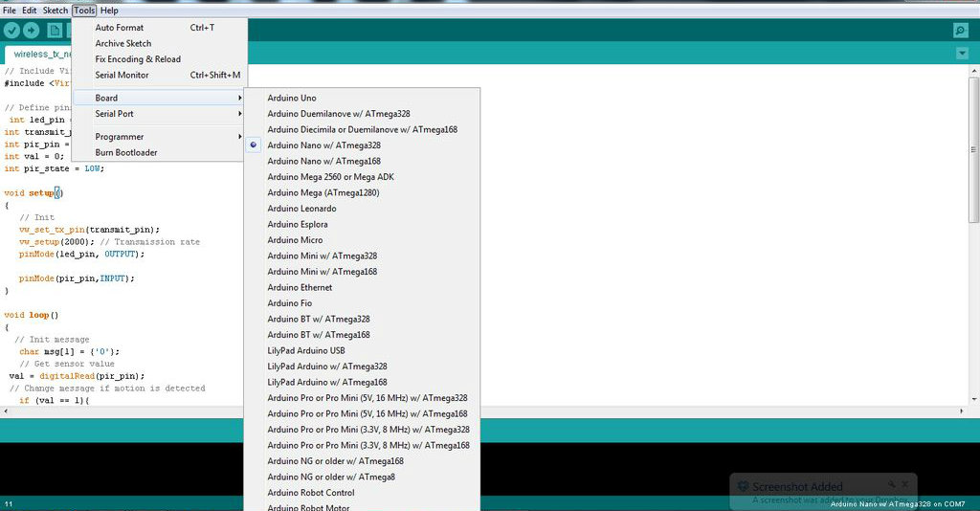Click the New sketch toolbar icon
980x511 pixels.
pos(55,30)
